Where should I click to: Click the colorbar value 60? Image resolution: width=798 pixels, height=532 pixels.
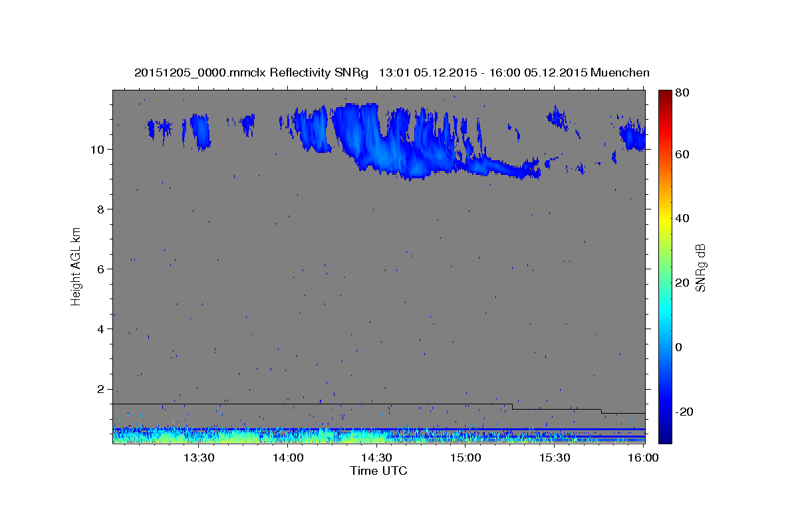pyautogui.click(x=682, y=154)
